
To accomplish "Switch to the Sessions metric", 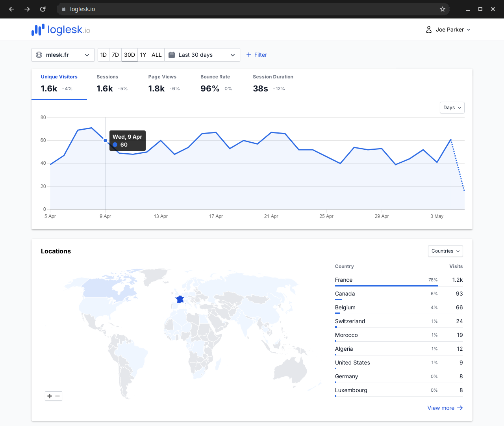I will pyautogui.click(x=113, y=84).
